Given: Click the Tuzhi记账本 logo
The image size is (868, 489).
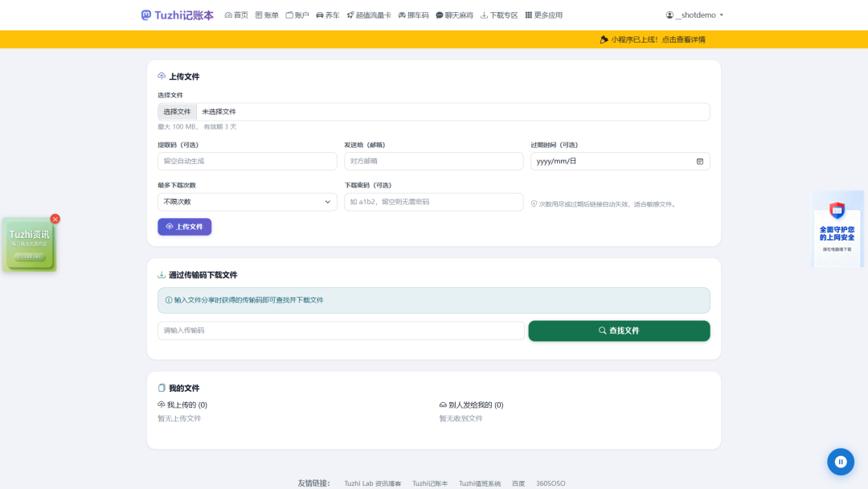Looking at the screenshot, I should pyautogui.click(x=177, y=15).
